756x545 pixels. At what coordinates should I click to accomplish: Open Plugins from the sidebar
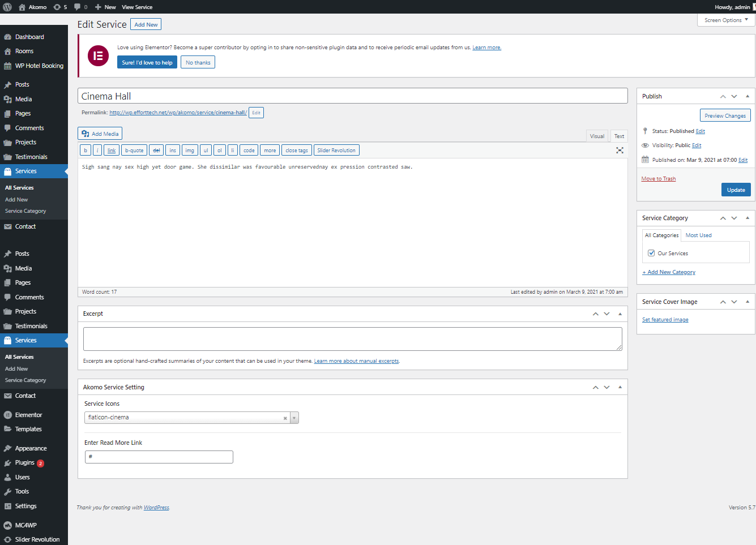(x=24, y=463)
